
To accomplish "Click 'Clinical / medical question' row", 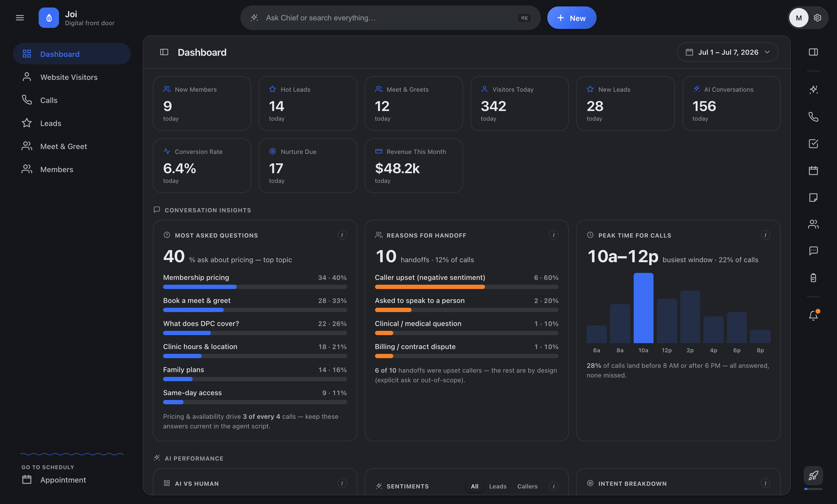I will pyautogui.click(x=467, y=328).
